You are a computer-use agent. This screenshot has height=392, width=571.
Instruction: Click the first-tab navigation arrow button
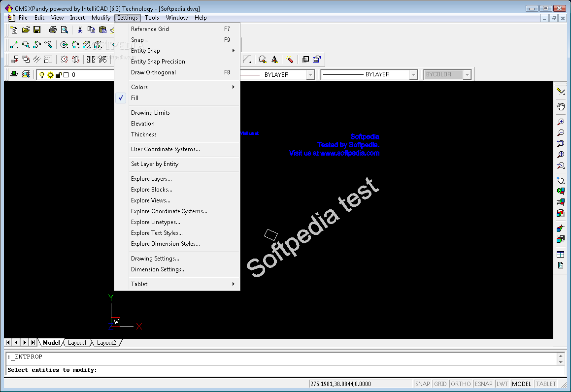(x=8, y=342)
